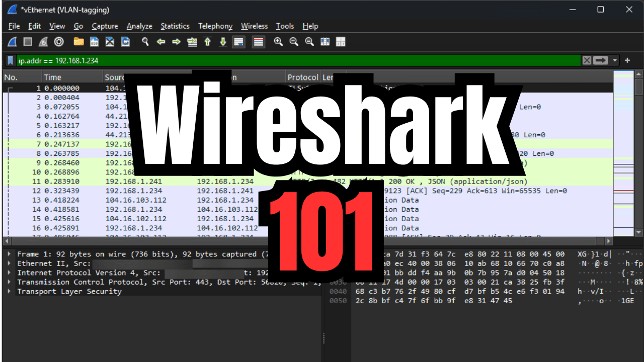Image resolution: width=644 pixels, height=362 pixels.
Task: Start capturing packets with shark fin icon
Action: coord(13,42)
